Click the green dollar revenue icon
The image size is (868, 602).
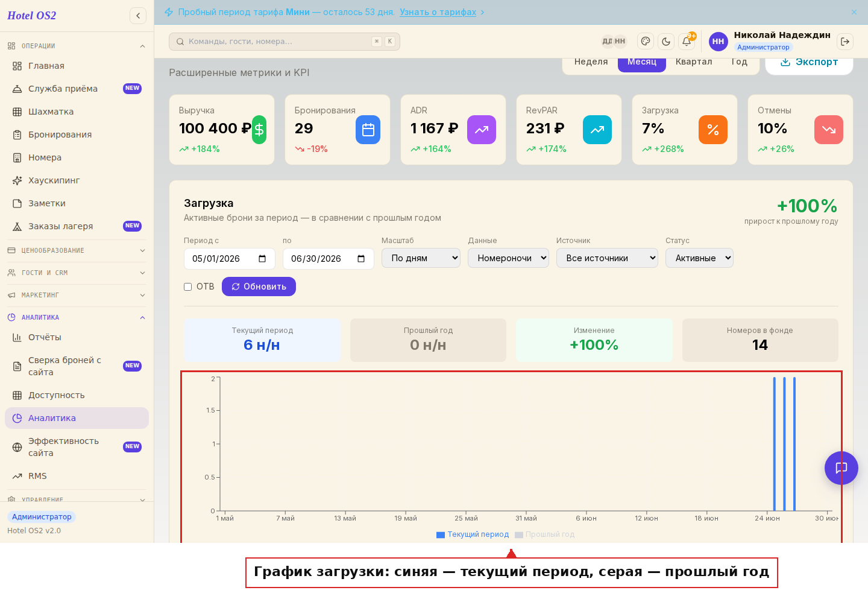pos(259,130)
